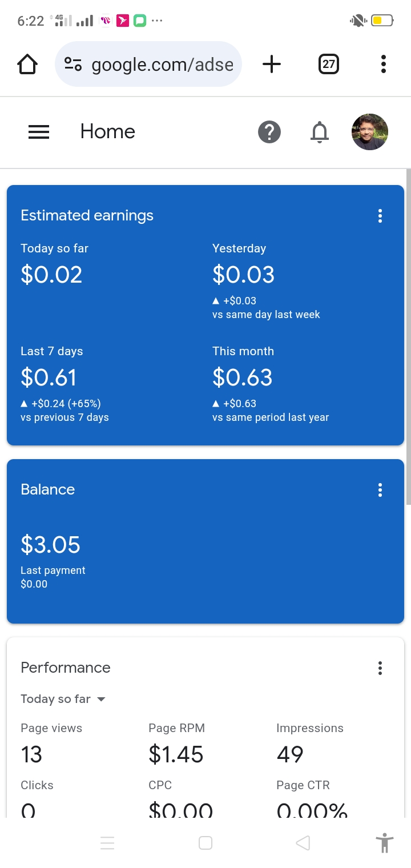Tap the Last 7 days earnings figure
This screenshot has height=868, width=411.
tap(49, 377)
